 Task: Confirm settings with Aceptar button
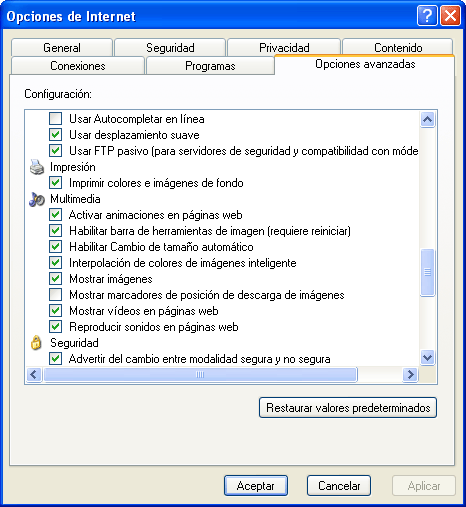point(256,486)
